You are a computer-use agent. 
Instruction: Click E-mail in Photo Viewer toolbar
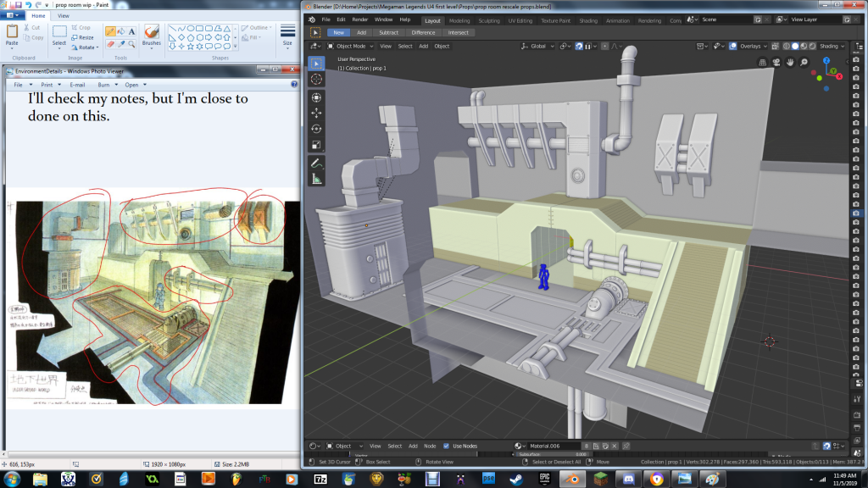point(77,85)
